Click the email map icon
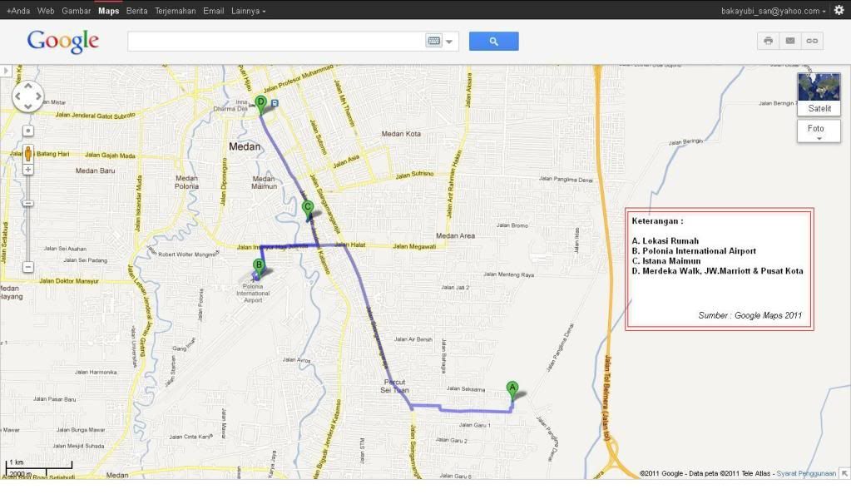Image resolution: width=851 pixels, height=504 pixels. (x=790, y=41)
